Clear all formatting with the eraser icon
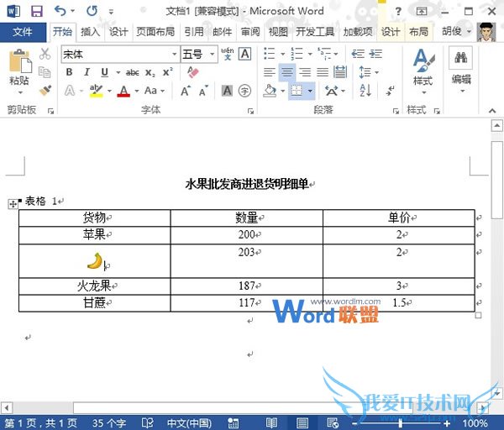The height and width of the screenshot is (430, 504). [x=193, y=72]
